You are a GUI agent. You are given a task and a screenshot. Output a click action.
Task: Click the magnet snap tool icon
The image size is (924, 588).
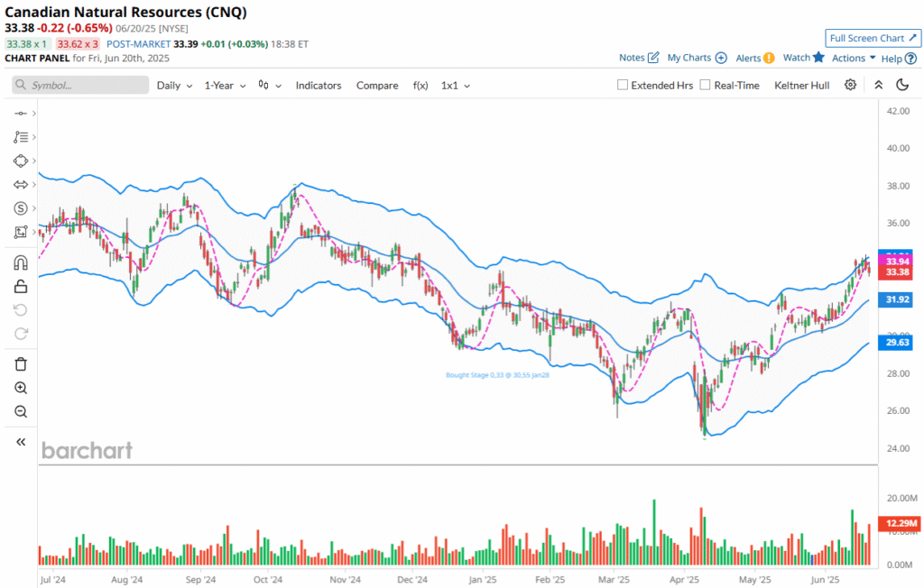tap(21, 263)
